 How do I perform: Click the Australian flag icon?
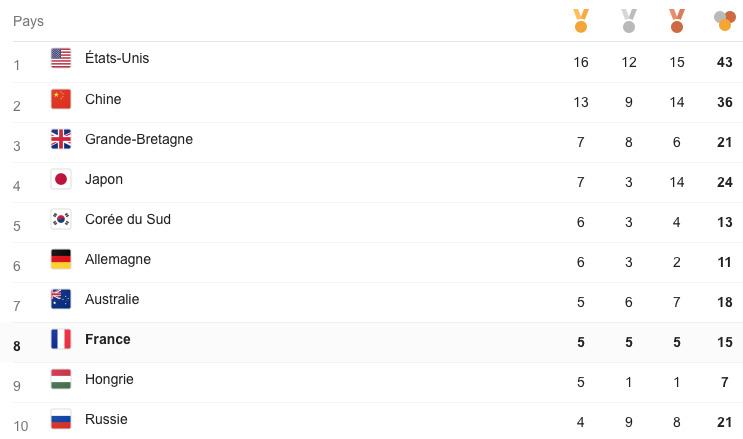click(61, 299)
